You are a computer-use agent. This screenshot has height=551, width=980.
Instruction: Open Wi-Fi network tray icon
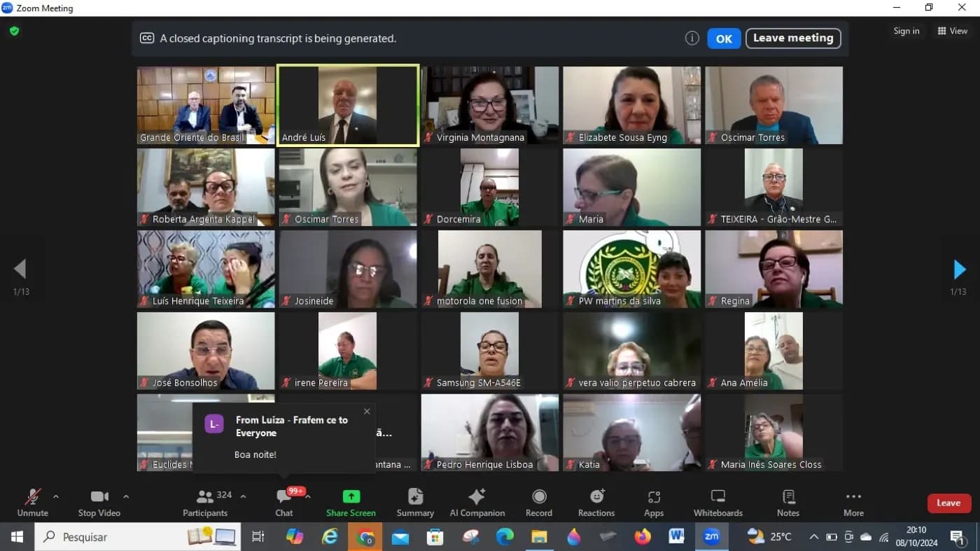tap(884, 537)
